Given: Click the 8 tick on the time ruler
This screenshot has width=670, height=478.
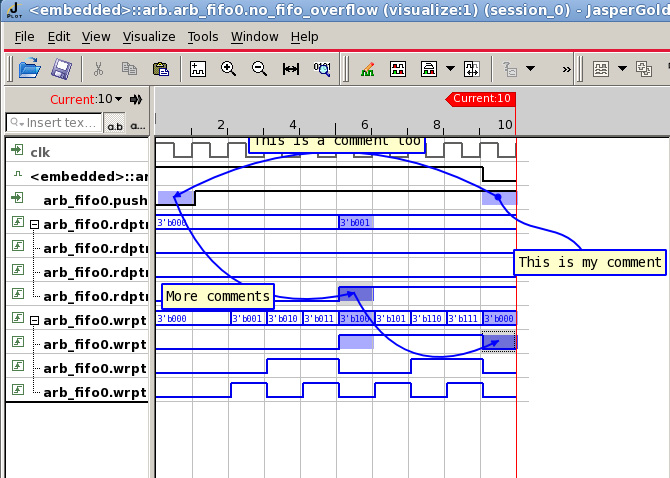Looking at the screenshot, I should (x=436, y=125).
